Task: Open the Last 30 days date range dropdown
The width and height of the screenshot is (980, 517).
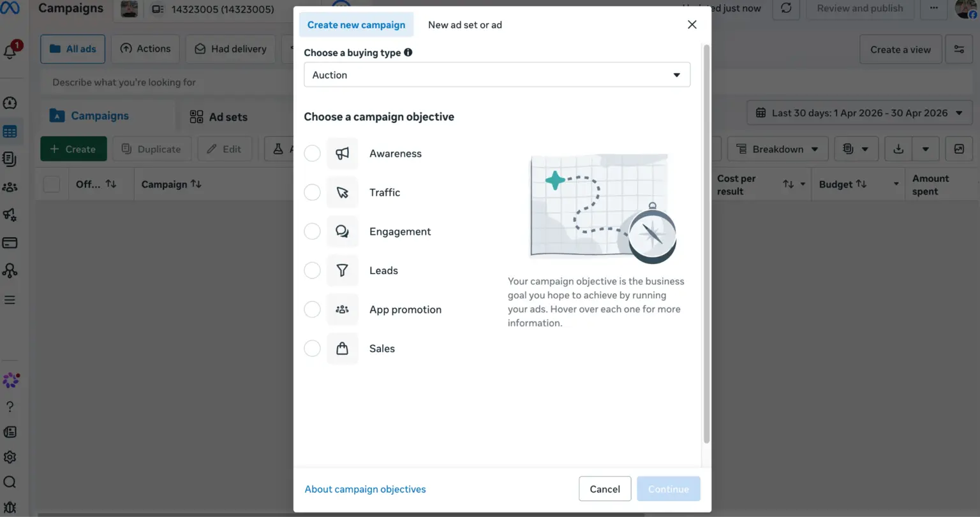Action: (x=859, y=113)
